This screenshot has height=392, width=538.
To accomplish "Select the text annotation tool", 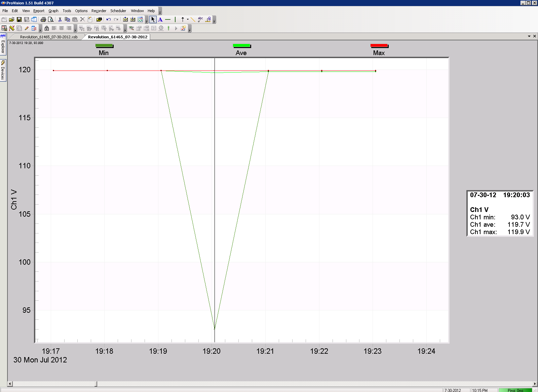I will pyautogui.click(x=160, y=19).
